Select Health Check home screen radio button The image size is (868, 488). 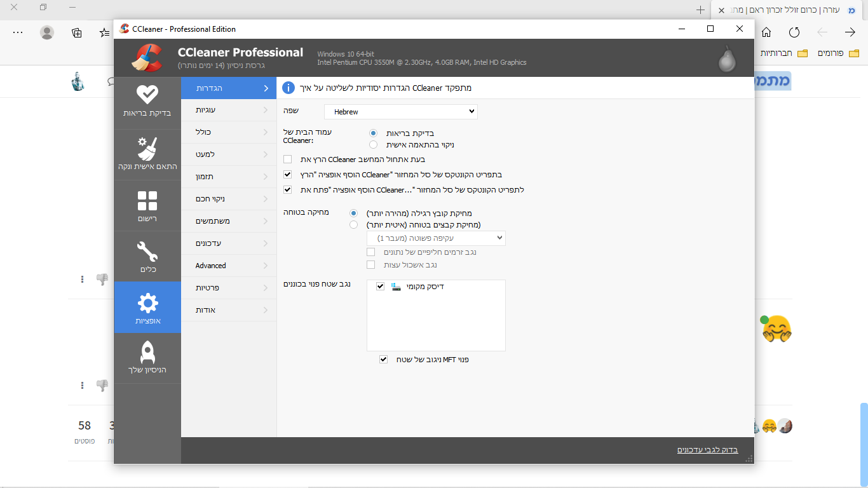click(x=373, y=133)
